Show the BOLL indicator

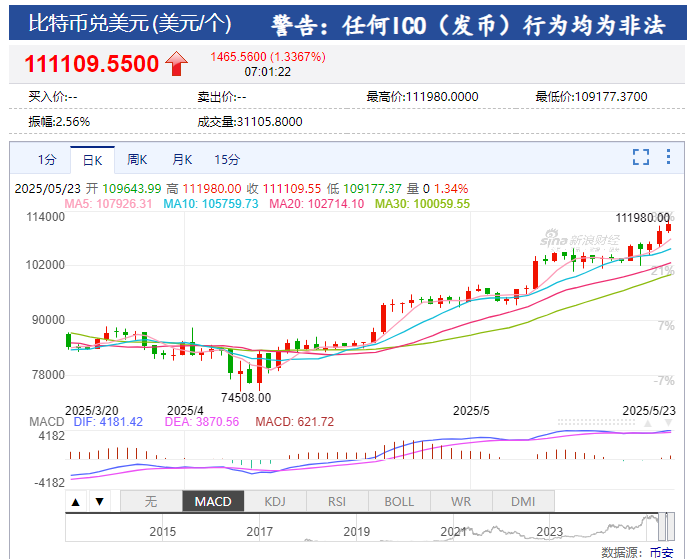pos(399,501)
